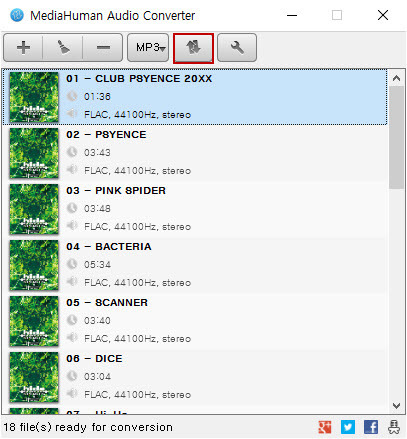Image resolution: width=407 pixels, height=439 pixels.
Task: Click speaker icon in CLUB PSYENCE 20XX row
Action: [x=72, y=114]
